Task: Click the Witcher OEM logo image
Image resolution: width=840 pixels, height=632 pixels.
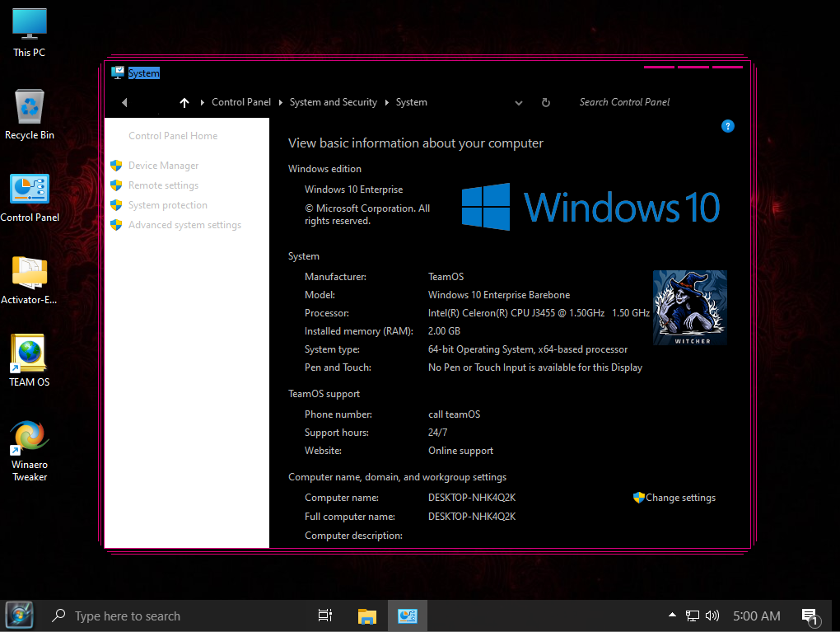Action: [x=690, y=307]
